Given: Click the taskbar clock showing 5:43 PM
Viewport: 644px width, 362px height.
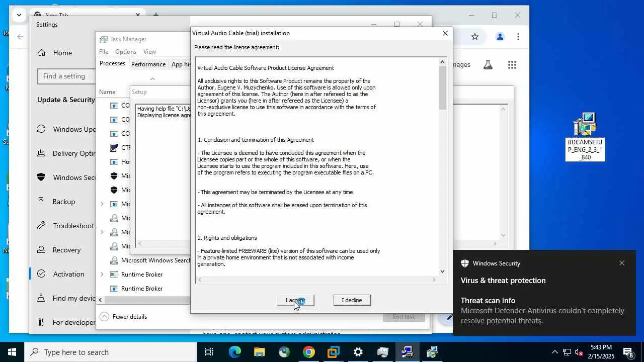Looking at the screenshot, I should pyautogui.click(x=601, y=352).
